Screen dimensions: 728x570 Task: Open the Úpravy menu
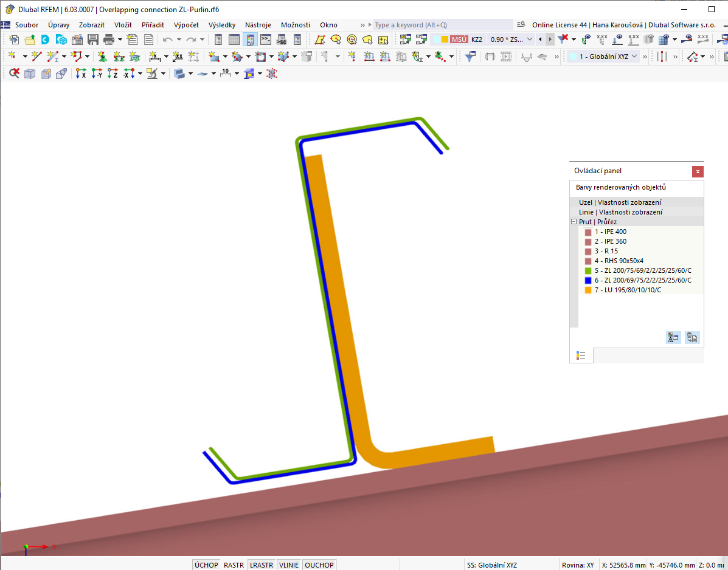click(x=59, y=25)
